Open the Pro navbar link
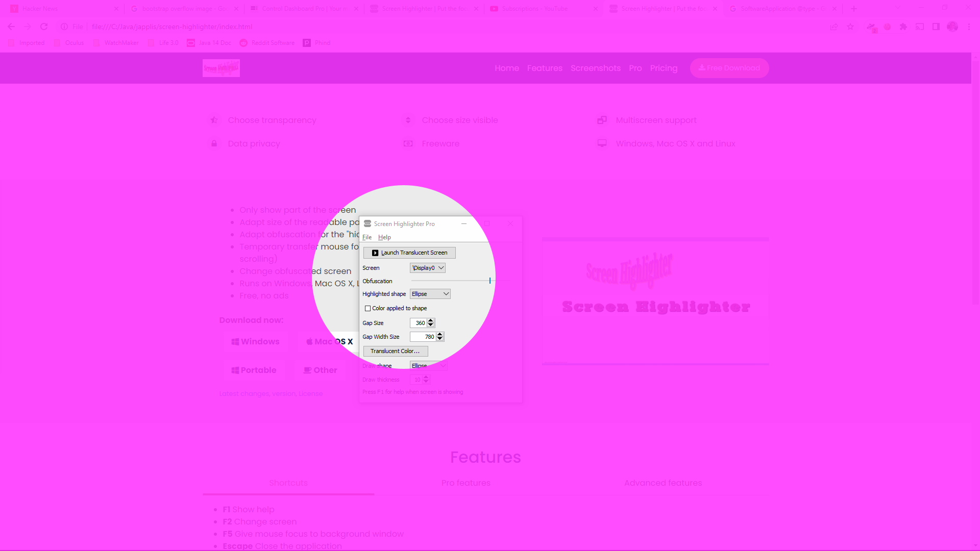980x551 pixels. pyautogui.click(x=635, y=68)
